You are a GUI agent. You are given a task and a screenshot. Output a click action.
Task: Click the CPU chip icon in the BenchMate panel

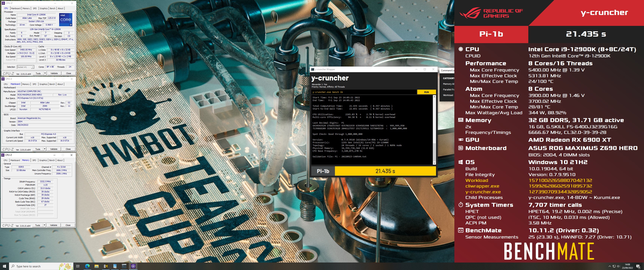point(461,49)
